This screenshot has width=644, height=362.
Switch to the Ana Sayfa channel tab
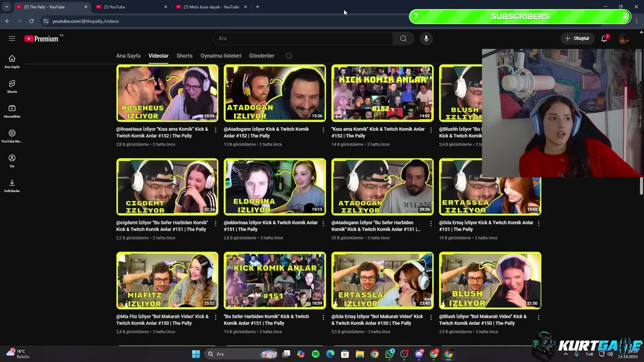coord(128,56)
